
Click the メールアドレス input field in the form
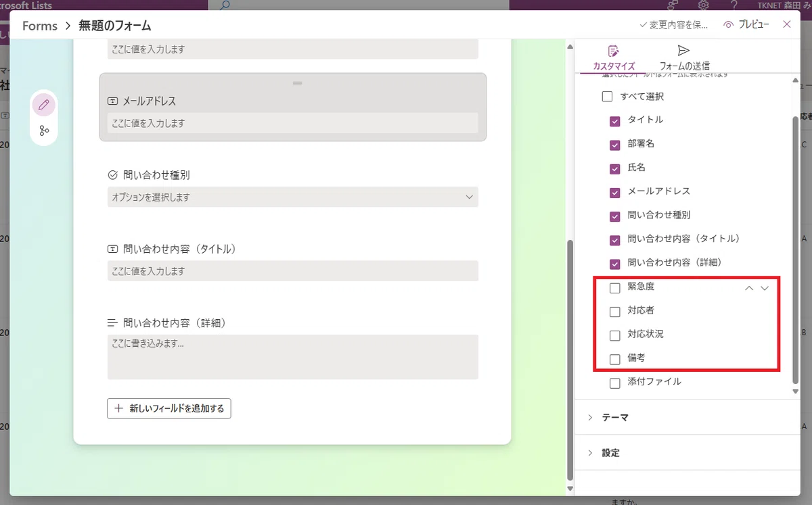(x=293, y=123)
